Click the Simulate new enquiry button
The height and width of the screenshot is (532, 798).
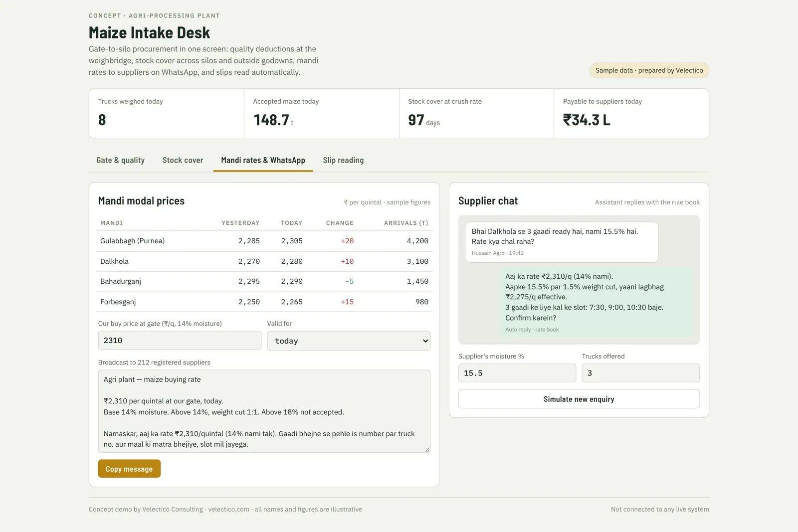579,399
